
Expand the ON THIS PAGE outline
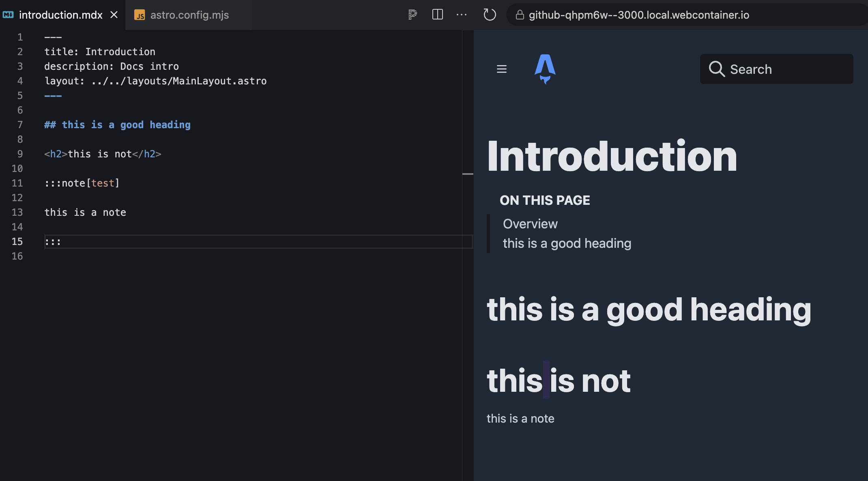tap(545, 200)
